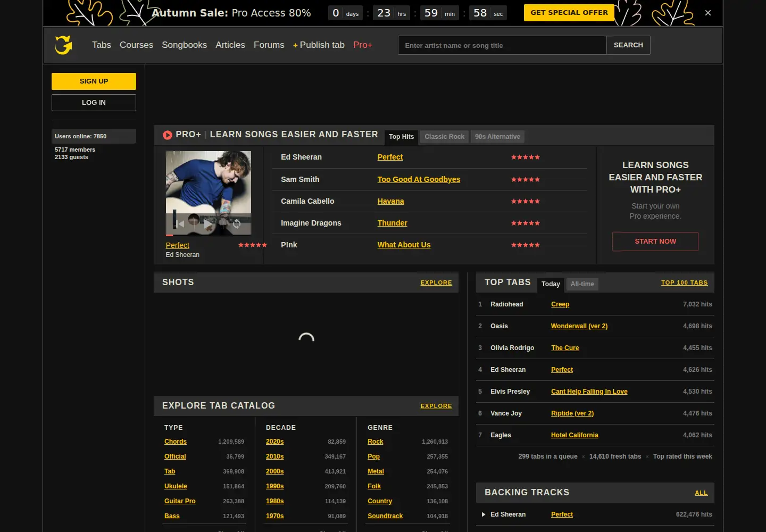Open the Tabs menu
Screen dimensions: 766x532
(102, 45)
